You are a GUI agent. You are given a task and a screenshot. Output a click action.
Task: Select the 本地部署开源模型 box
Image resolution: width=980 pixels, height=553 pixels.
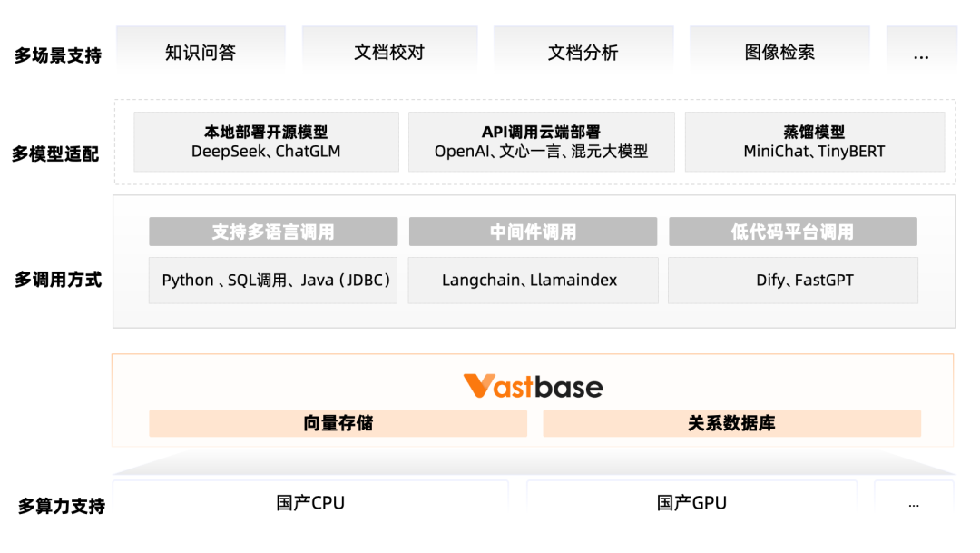tap(266, 142)
